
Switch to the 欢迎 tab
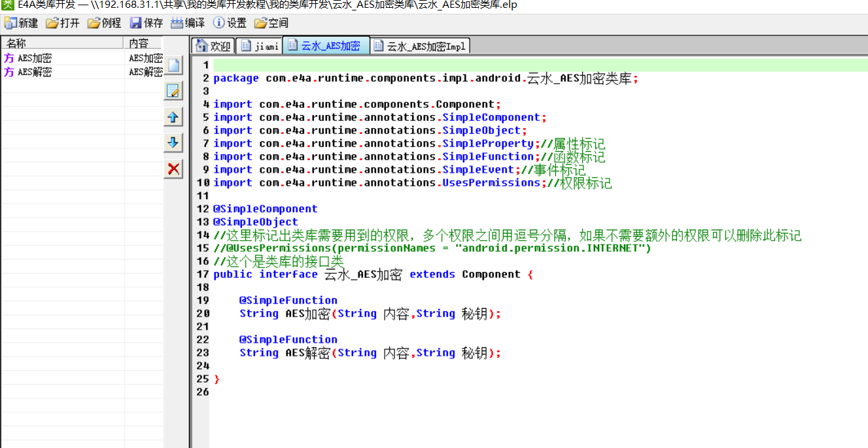pos(213,46)
